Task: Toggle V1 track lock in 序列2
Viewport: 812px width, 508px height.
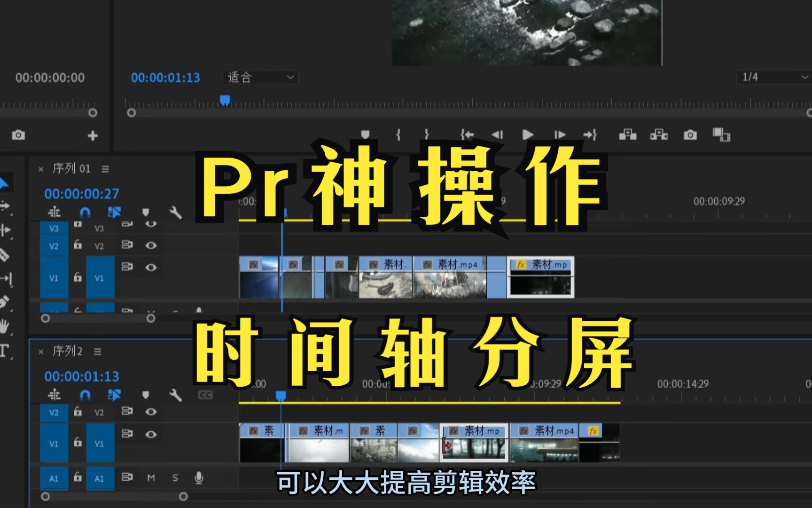Action: (x=78, y=442)
